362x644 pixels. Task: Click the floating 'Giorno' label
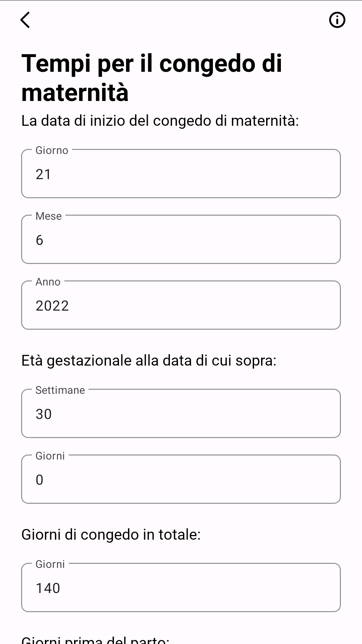click(x=52, y=150)
